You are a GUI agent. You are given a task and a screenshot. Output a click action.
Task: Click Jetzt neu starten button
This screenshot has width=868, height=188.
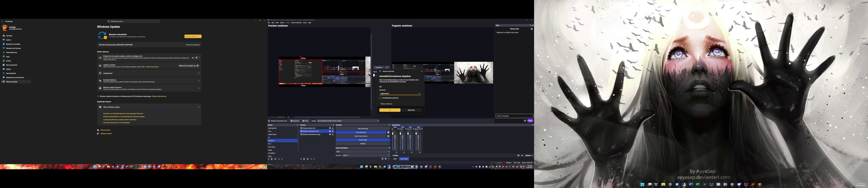click(191, 36)
